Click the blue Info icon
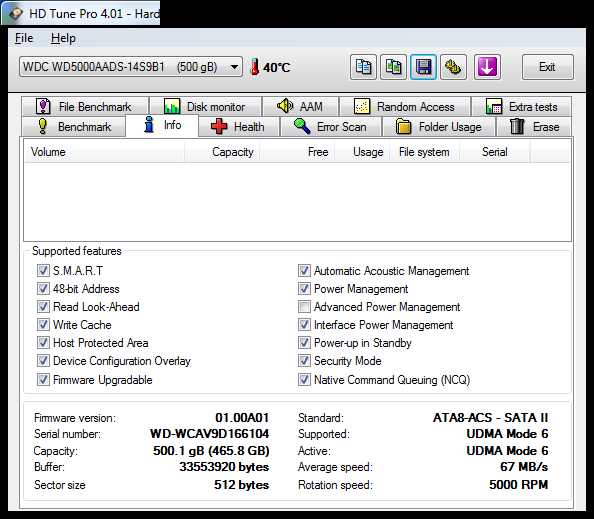 [149, 124]
